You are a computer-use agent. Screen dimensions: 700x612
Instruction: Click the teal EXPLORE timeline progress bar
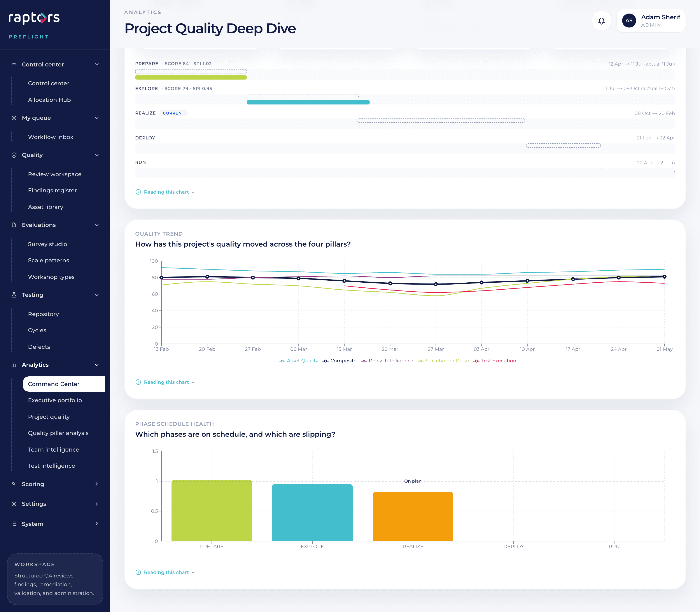[x=308, y=102]
